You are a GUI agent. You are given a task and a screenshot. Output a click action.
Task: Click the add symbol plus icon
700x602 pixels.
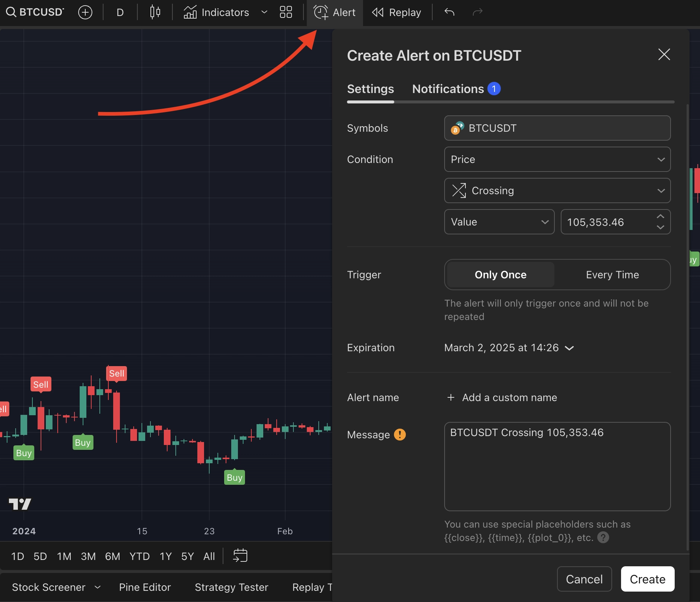tap(85, 12)
